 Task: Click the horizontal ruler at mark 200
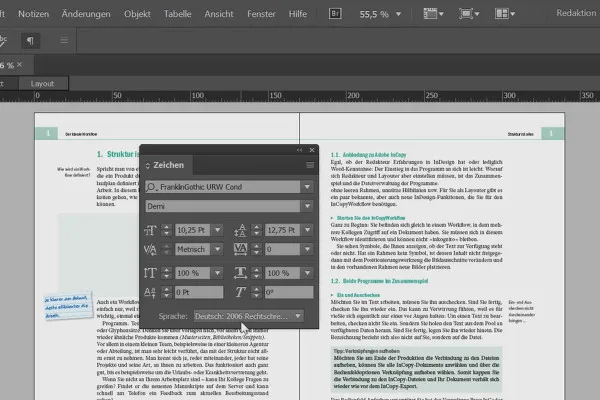pos(353,96)
